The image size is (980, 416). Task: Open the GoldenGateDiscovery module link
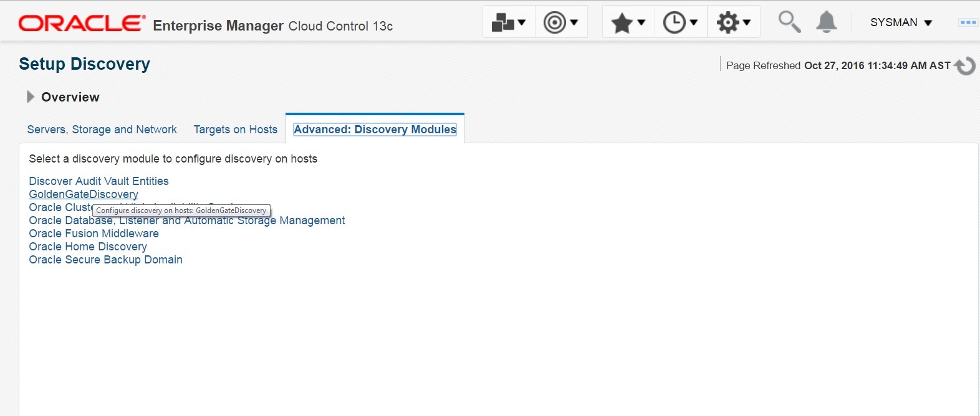tap(84, 194)
